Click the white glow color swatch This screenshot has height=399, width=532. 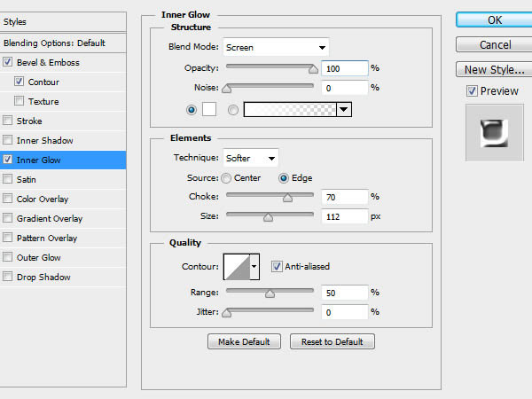pos(209,109)
